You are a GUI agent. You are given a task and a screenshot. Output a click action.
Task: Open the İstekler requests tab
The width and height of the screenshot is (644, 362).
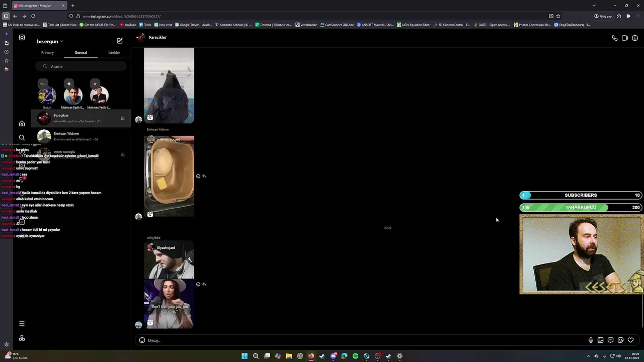pyautogui.click(x=114, y=53)
